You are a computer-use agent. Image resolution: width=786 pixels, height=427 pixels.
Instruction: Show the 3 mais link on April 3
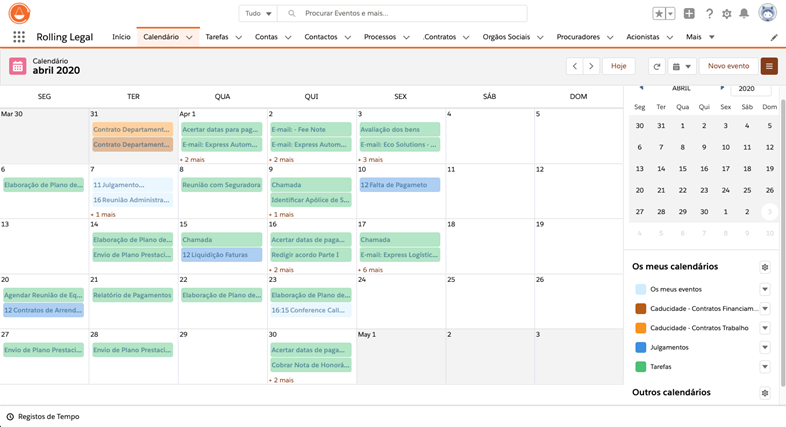pyautogui.click(x=372, y=159)
